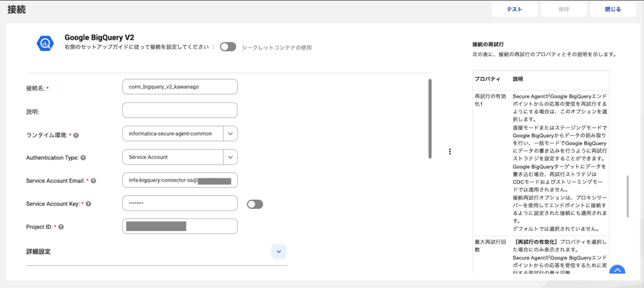Enable the シークレットコンテナの使用 toggle
Image resolution: width=644 pixels, height=288 pixels.
point(228,47)
